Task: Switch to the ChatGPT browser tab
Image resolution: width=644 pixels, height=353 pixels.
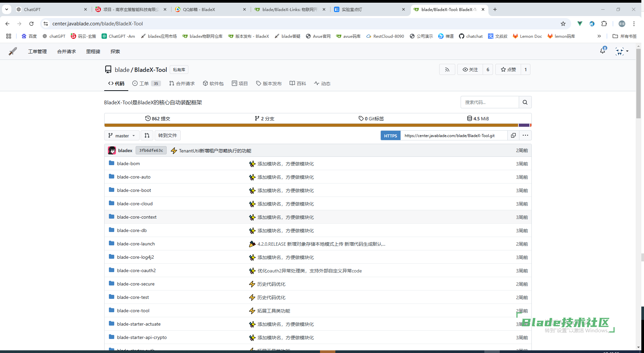Action: (52, 9)
